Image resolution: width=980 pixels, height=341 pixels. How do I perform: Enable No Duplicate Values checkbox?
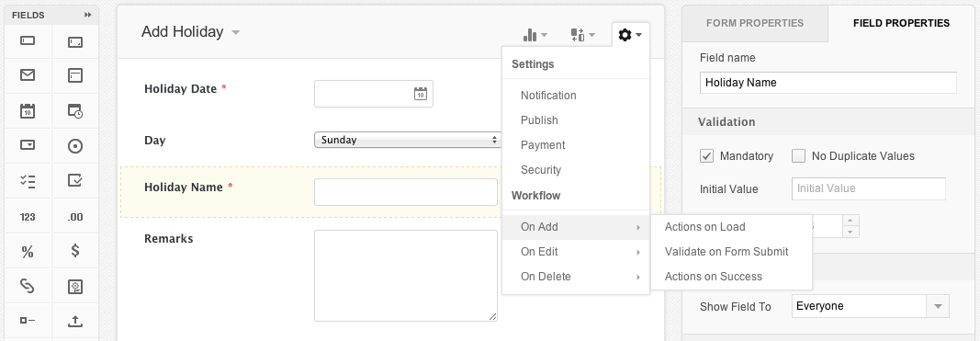coord(798,156)
